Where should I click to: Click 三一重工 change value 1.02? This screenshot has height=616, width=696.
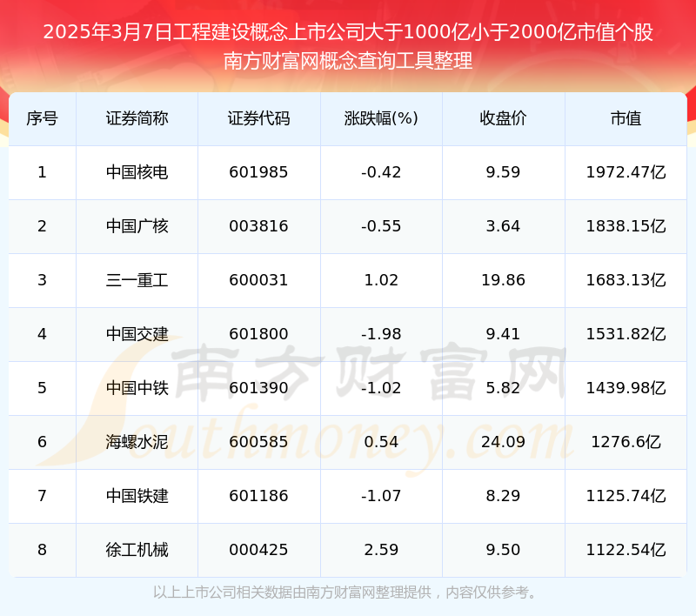(x=381, y=280)
